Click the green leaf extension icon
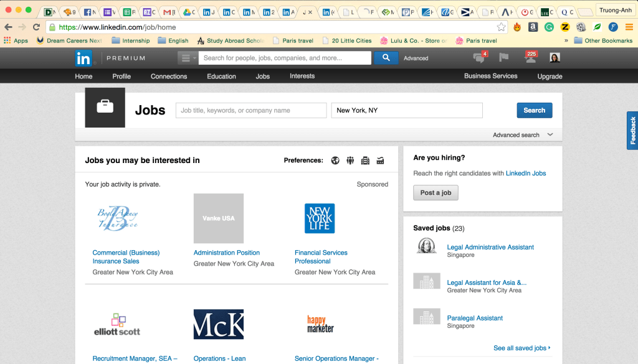Viewport: 638px width, 364px height. click(x=597, y=27)
